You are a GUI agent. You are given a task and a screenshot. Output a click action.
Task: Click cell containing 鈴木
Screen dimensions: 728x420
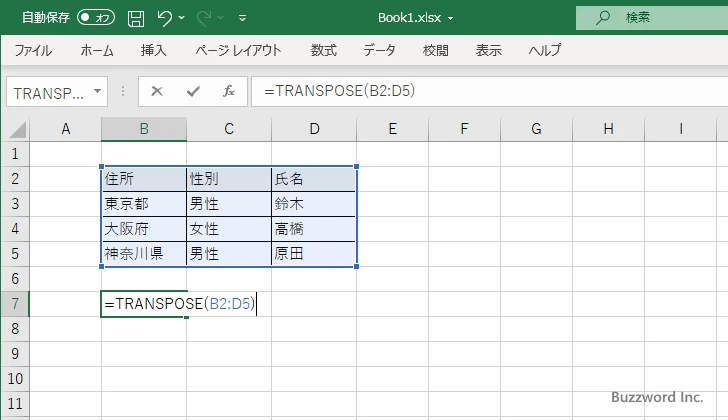314,204
